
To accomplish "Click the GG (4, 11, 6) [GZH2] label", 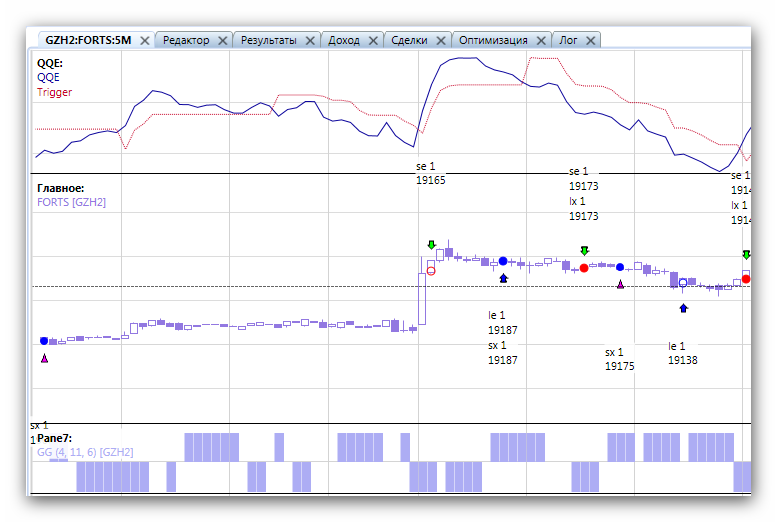I will [85, 452].
